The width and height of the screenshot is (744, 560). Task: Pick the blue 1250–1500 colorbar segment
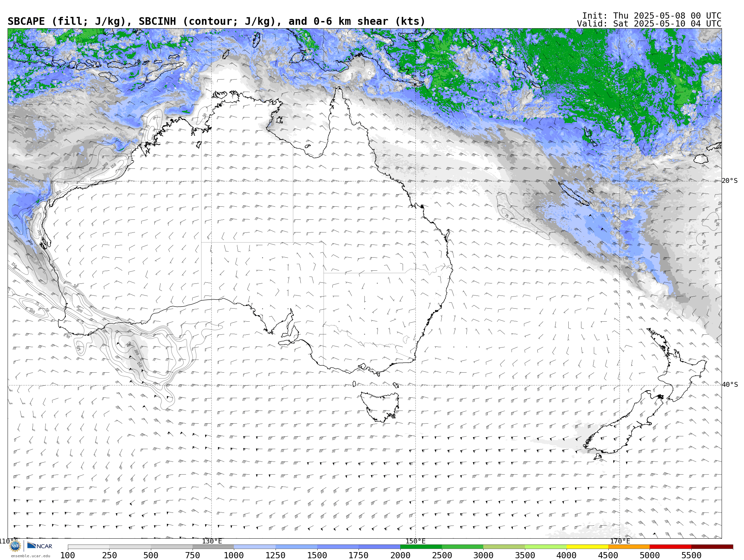click(x=296, y=547)
